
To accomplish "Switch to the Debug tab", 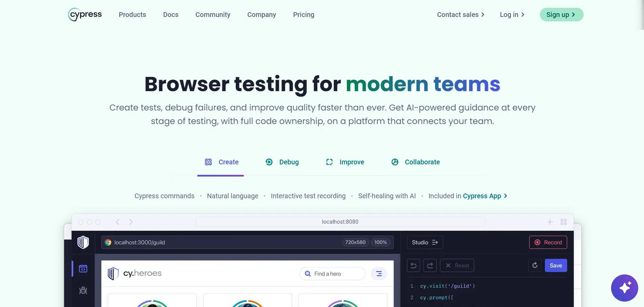I will (282, 162).
